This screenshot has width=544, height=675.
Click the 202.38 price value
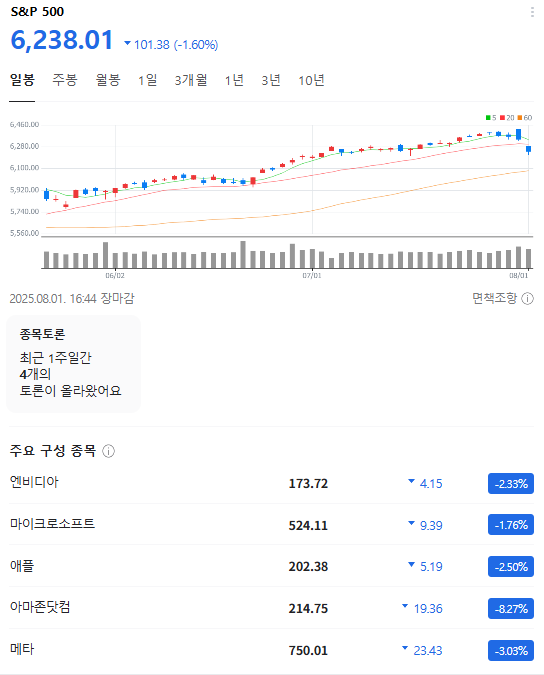[x=308, y=567]
